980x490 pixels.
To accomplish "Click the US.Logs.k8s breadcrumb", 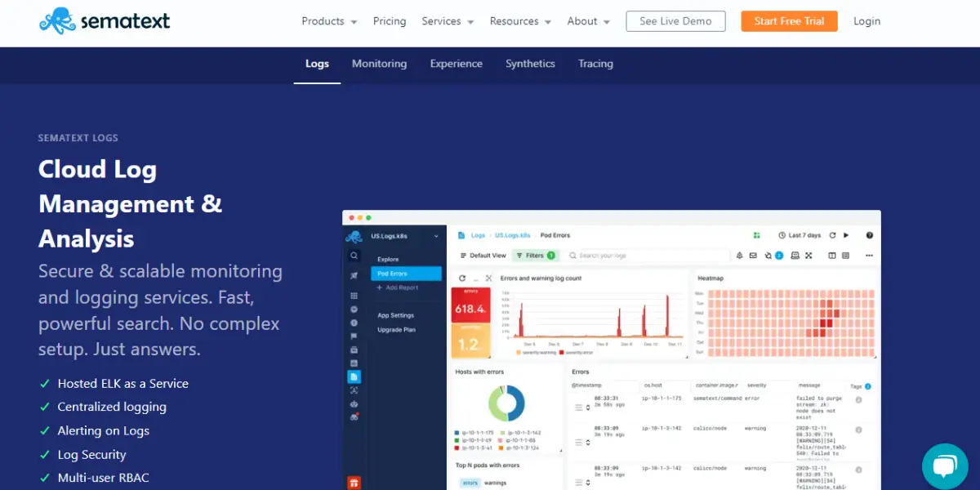I will pos(512,235).
